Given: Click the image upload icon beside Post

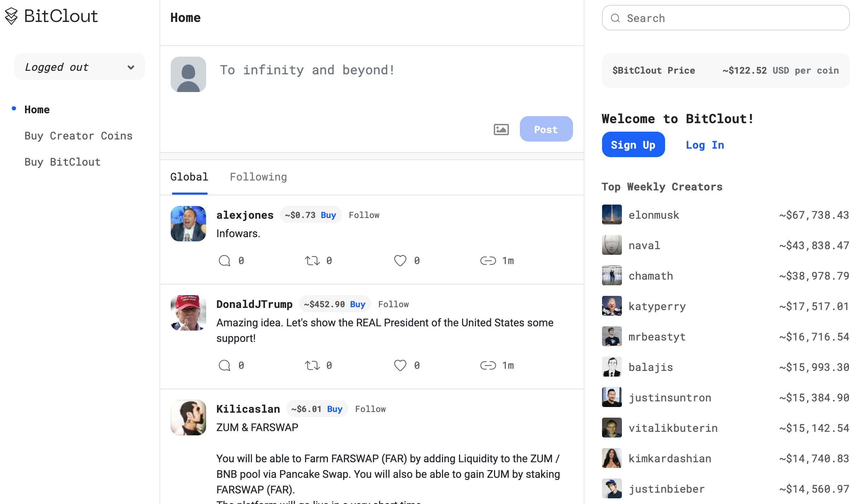Looking at the screenshot, I should (501, 130).
